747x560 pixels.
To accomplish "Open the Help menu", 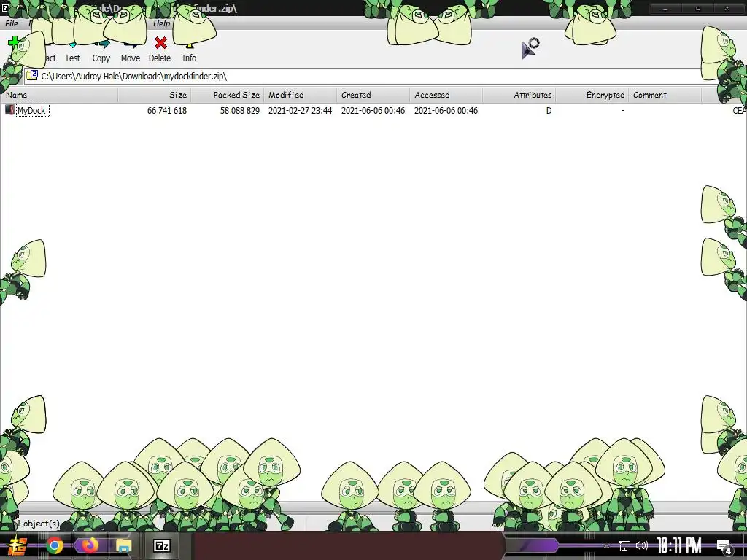I will [161, 23].
